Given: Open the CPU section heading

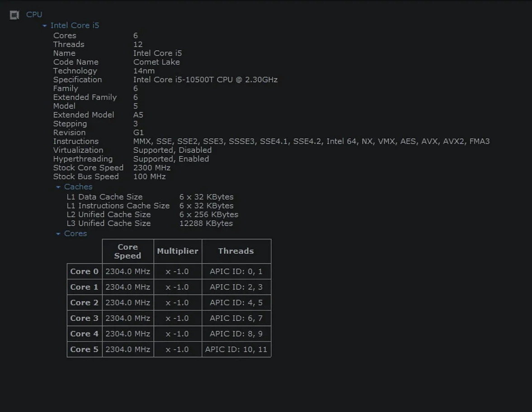Looking at the screenshot, I should point(34,14).
